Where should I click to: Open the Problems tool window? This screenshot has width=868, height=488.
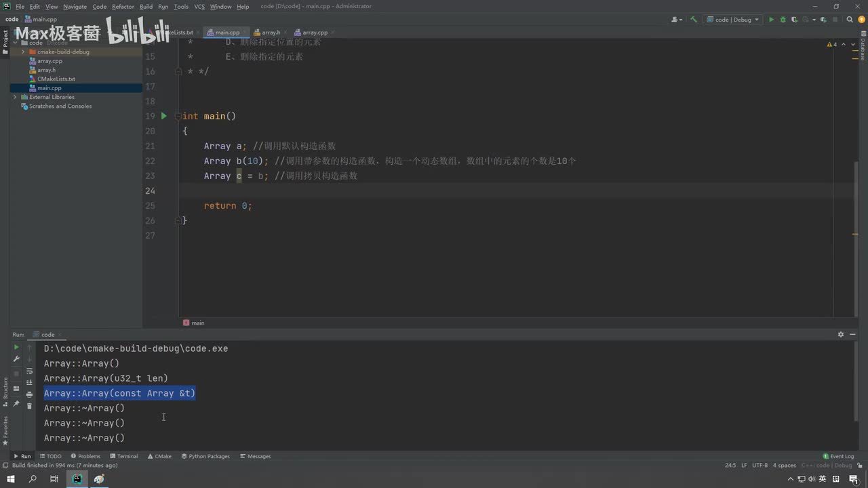click(85, 456)
